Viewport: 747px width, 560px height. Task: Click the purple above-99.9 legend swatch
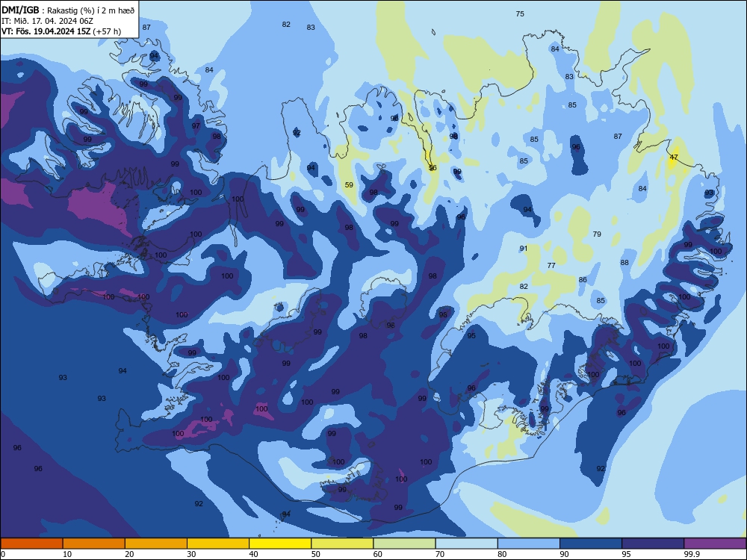tap(715, 544)
